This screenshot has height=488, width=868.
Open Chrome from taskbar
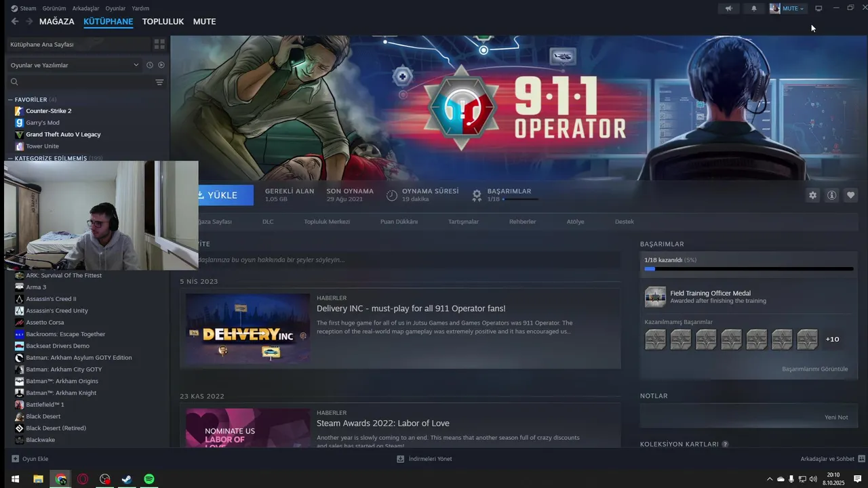61,479
